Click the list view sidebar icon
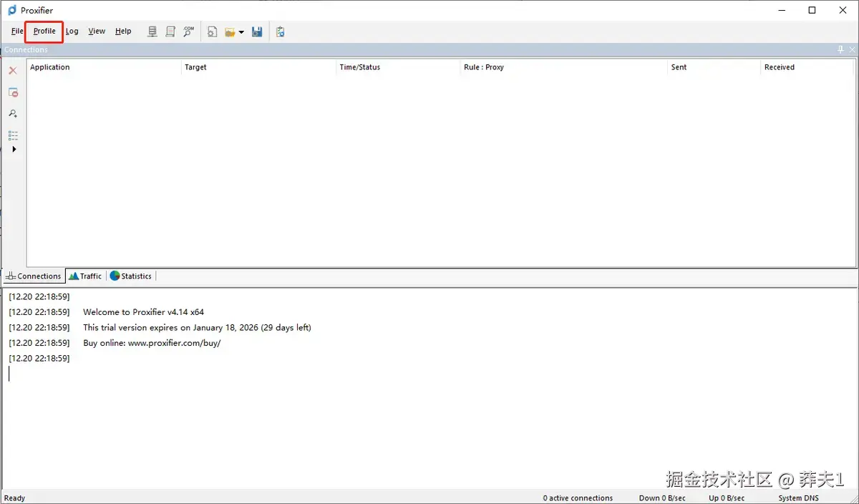Screen dimensions: 859x504 (x=13, y=135)
